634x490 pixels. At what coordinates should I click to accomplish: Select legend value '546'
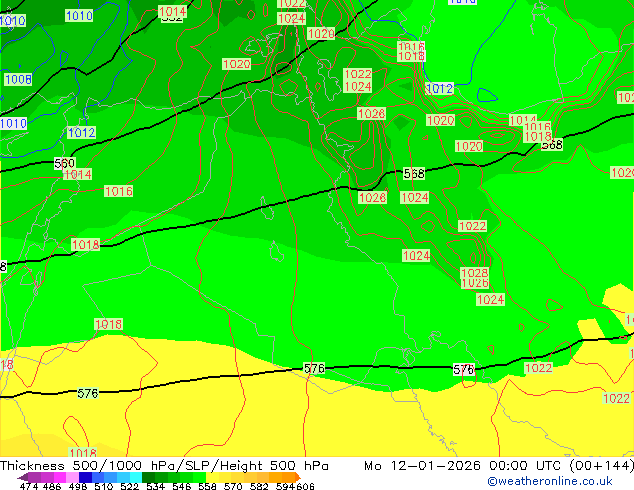[182, 486]
